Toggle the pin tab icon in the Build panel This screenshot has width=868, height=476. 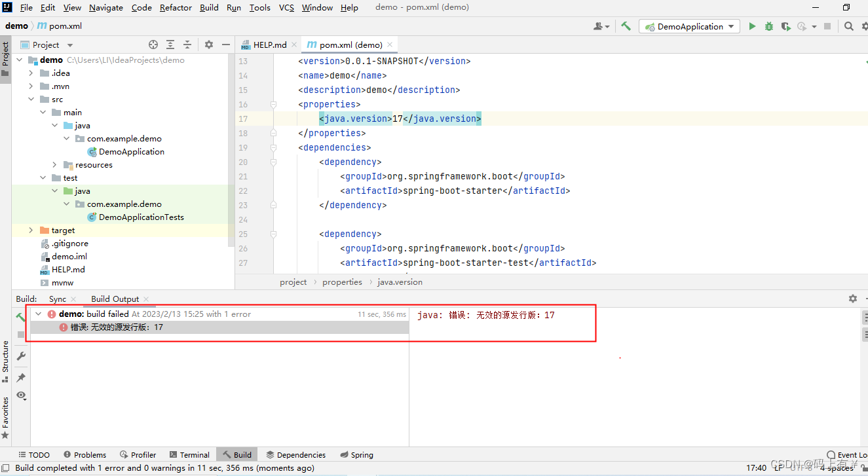pyautogui.click(x=21, y=378)
